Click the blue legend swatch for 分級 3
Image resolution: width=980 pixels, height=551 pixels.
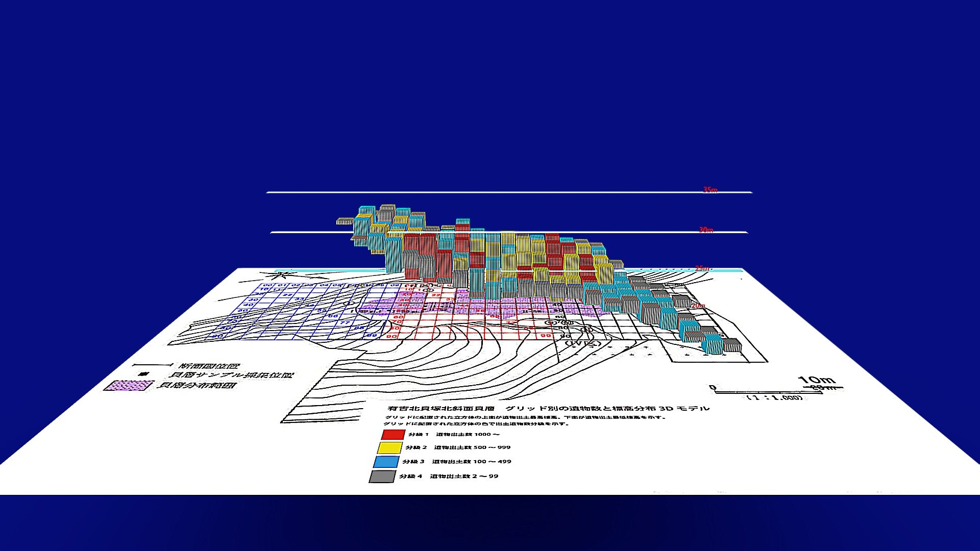[386, 462]
